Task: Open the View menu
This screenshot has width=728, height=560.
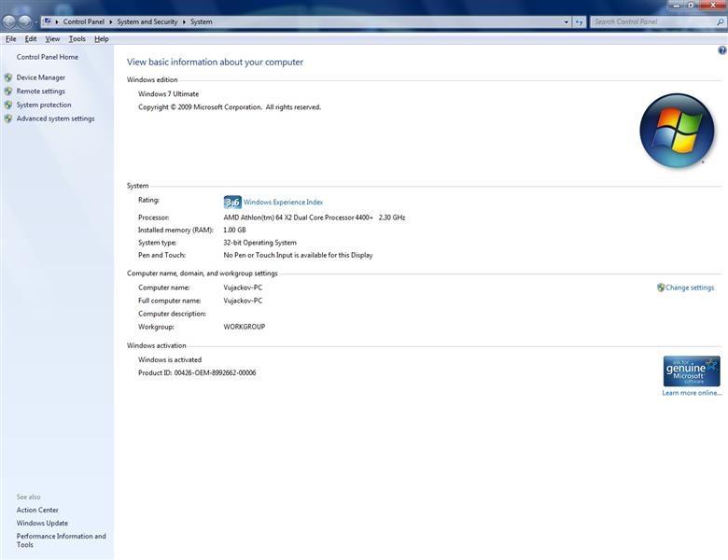Action: [52, 39]
